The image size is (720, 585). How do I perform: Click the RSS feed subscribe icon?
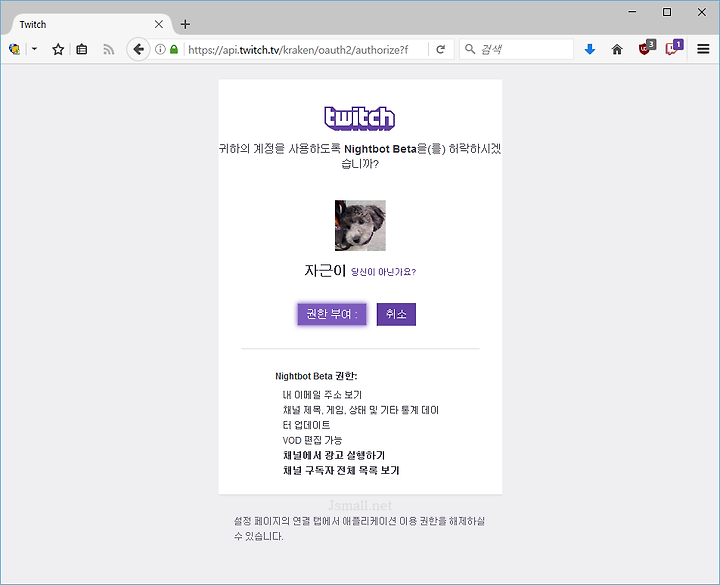pos(108,49)
